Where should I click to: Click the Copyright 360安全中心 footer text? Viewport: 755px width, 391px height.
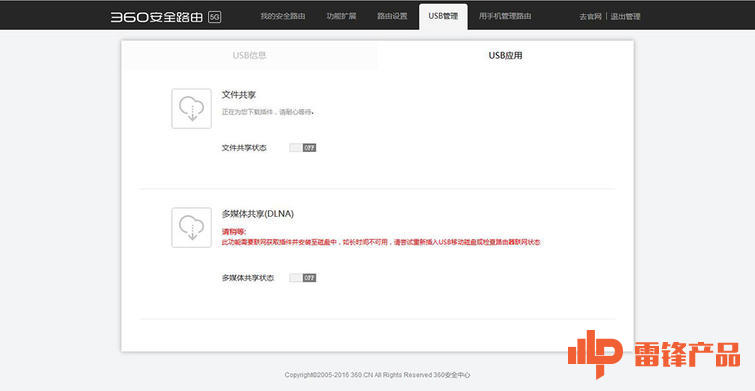(378, 375)
